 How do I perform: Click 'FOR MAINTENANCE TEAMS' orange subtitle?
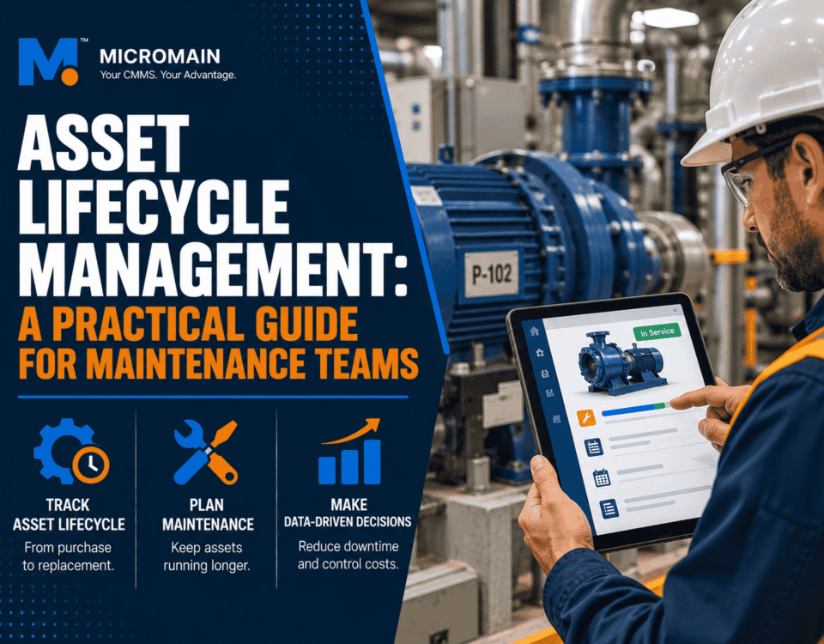pyautogui.click(x=219, y=362)
